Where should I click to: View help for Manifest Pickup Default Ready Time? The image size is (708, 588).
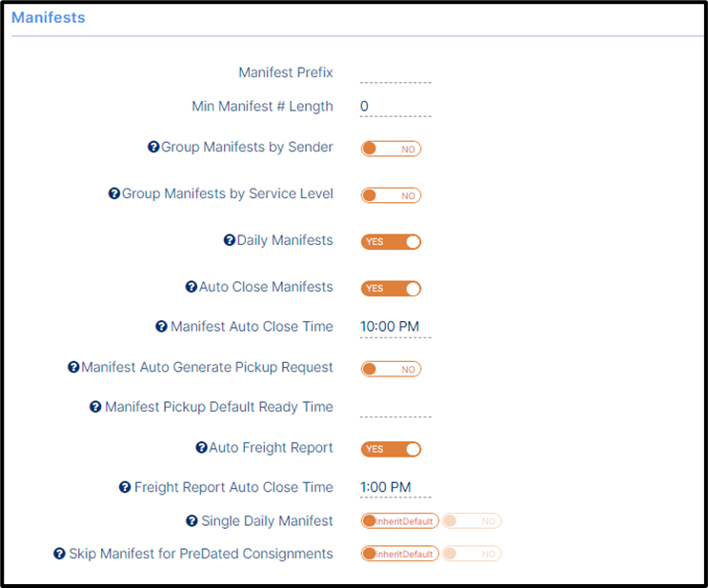click(95, 406)
